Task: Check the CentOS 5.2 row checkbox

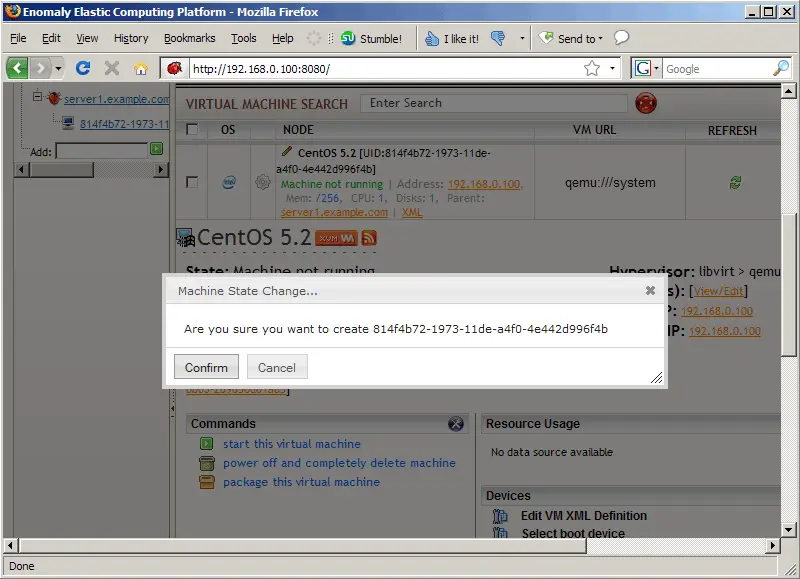Action: click(192, 182)
